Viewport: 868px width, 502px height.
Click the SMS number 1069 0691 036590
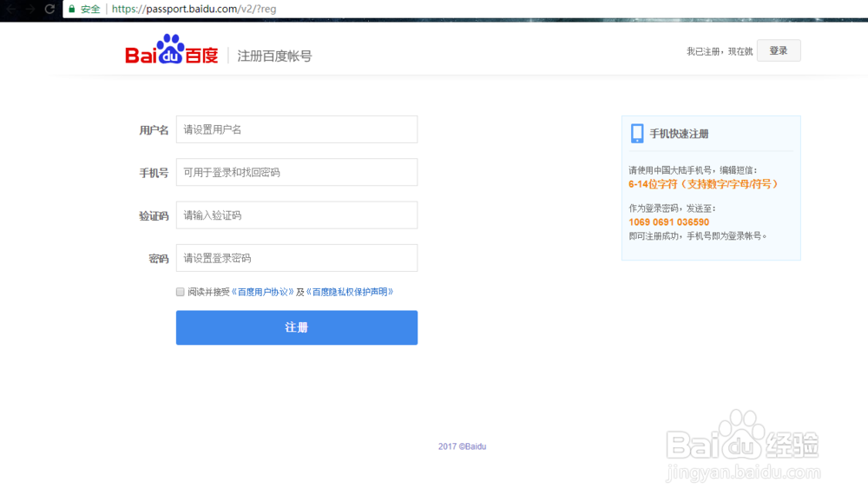pos(668,222)
